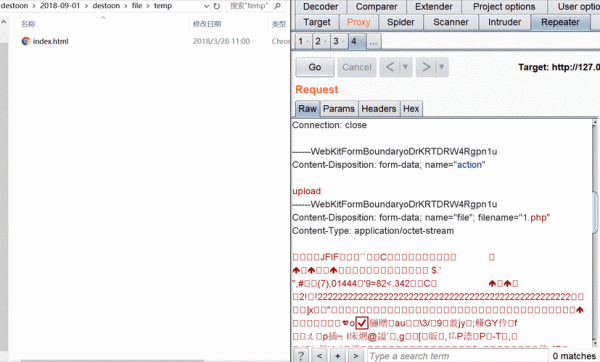This screenshot has height=362, width=600.
Task: Sort files by 名称 column header
Action: (x=28, y=24)
